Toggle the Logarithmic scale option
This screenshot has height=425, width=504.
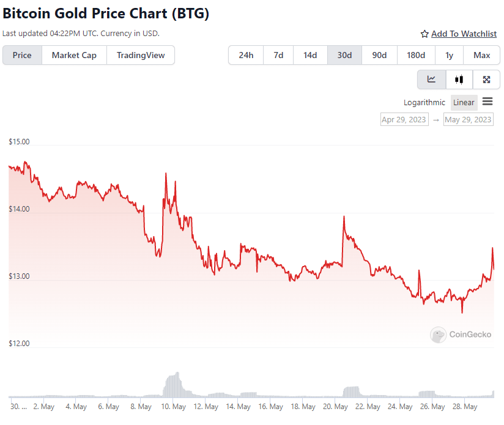(424, 103)
